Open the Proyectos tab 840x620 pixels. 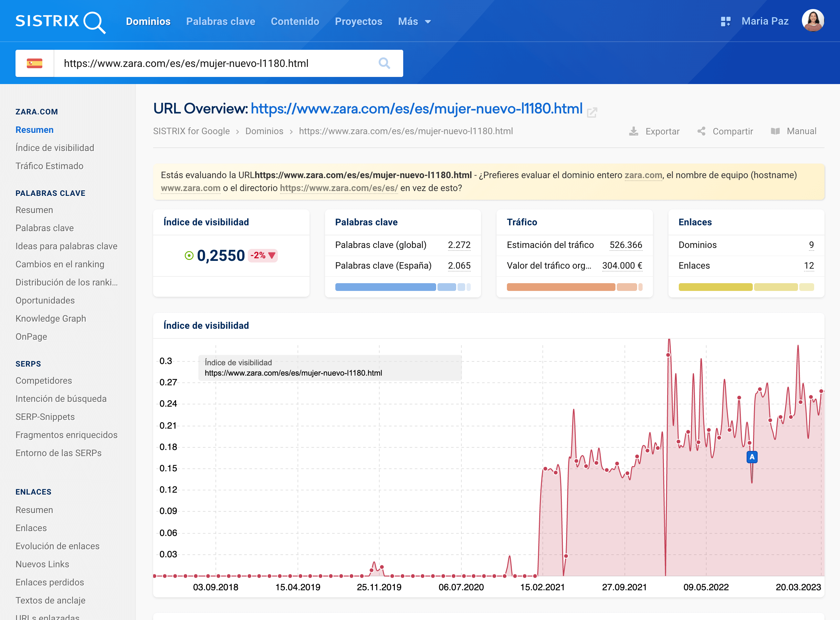[x=359, y=21]
